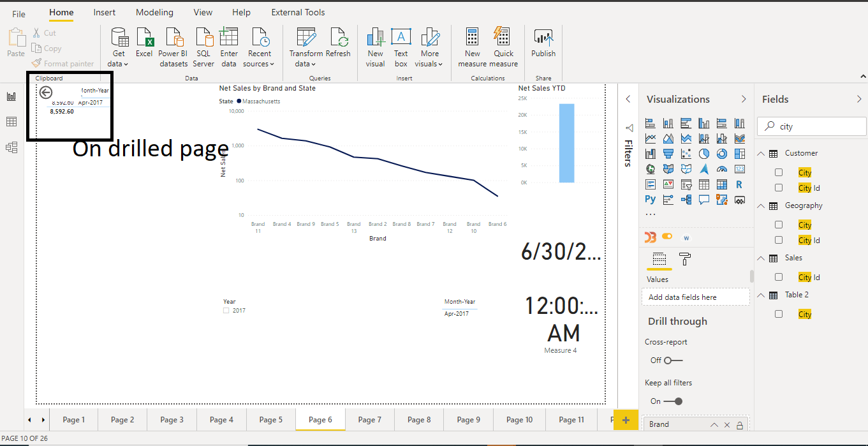Check City under Geography table
This screenshot has width=868, height=446.
pos(779,225)
